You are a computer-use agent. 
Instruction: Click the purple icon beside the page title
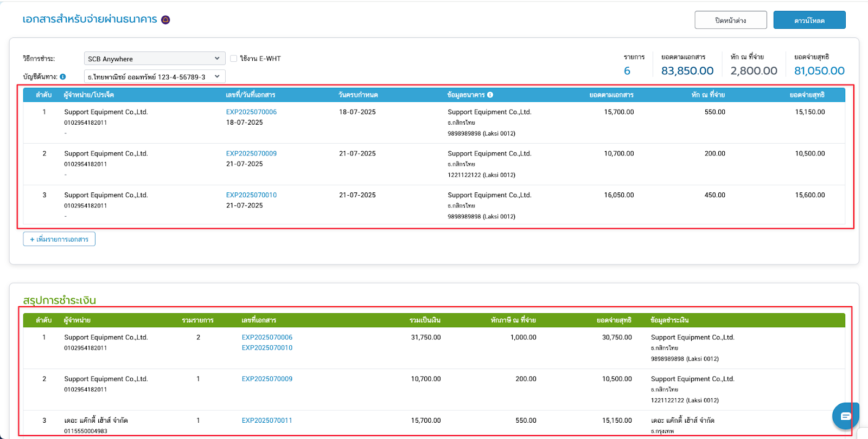[x=165, y=20]
